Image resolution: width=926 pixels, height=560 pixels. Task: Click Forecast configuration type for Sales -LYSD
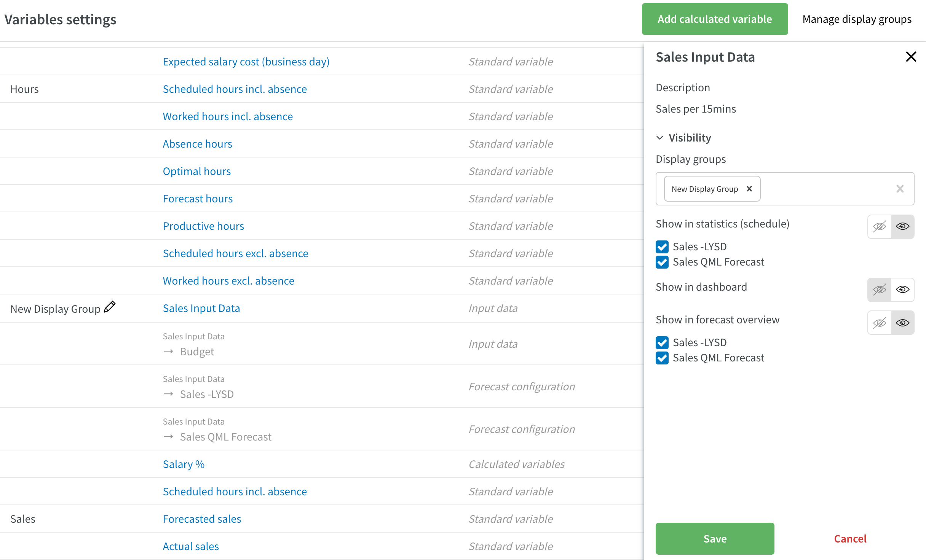[x=522, y=387]
